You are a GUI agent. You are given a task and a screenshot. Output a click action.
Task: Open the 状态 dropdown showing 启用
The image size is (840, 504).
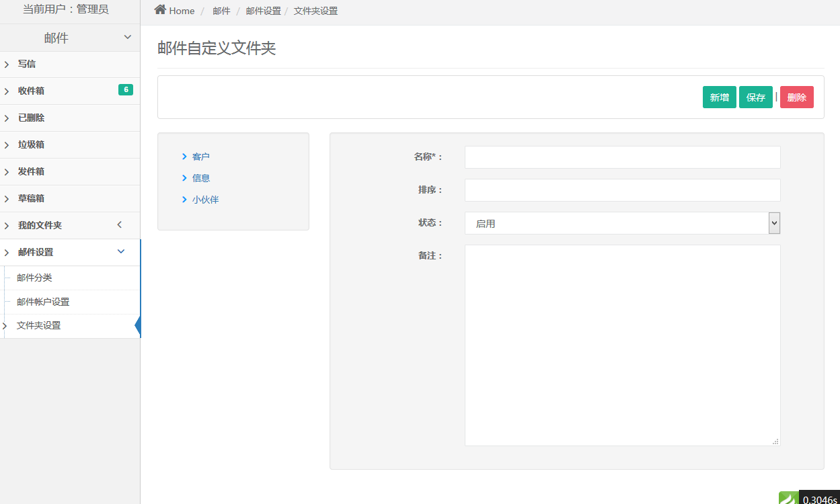(x=623, y=223)
